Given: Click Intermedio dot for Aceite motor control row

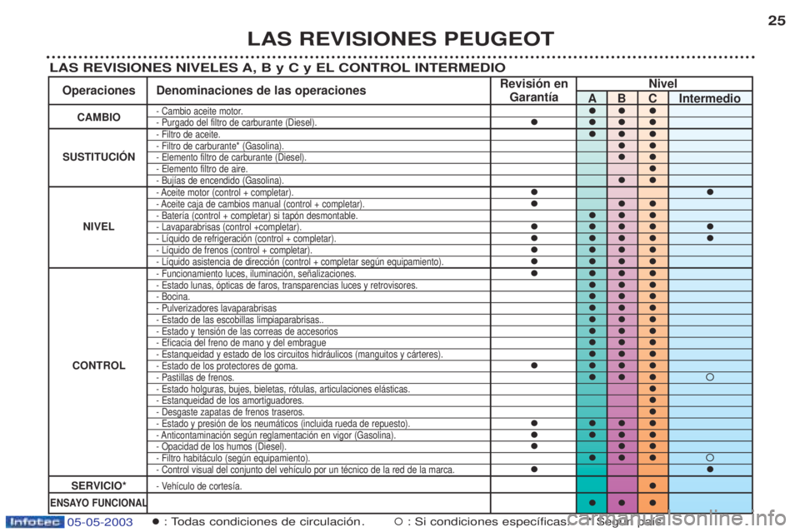Looking at the screenshot, I should [x=710, y=192].
